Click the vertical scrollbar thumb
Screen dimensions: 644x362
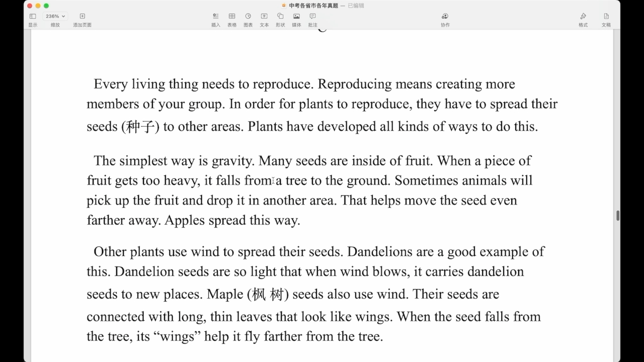pos(618,216)
